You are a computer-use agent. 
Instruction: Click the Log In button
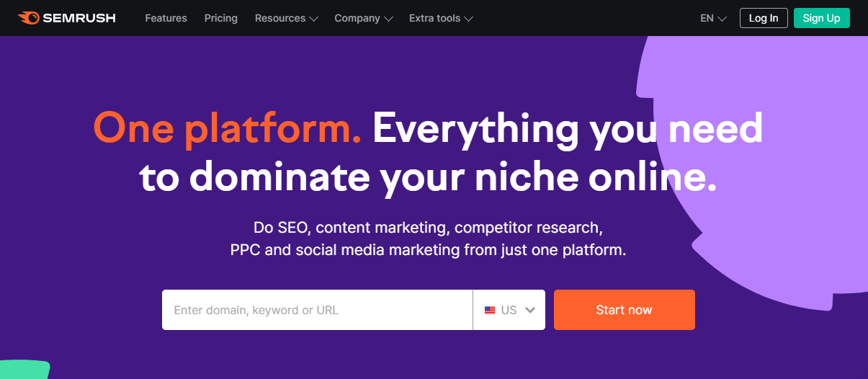click(764, 18)
